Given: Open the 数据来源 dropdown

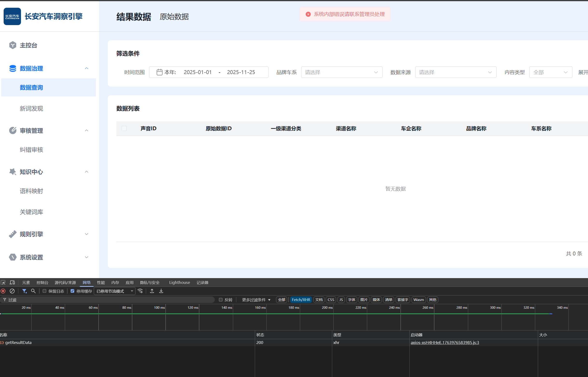Looking at the screenshot, I should click(x=456, y=72).
